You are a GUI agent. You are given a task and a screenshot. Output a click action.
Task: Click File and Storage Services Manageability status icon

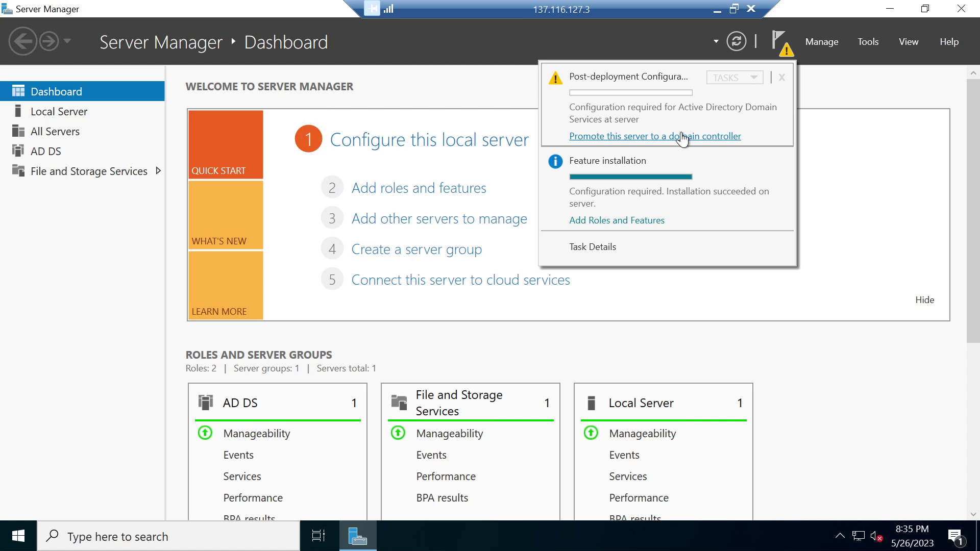pos(398,433)
